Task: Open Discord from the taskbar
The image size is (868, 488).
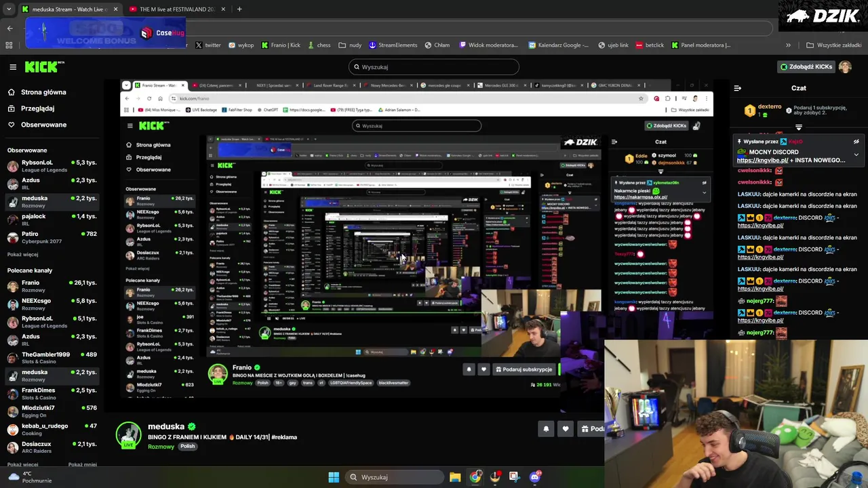Action: [534, 477]
